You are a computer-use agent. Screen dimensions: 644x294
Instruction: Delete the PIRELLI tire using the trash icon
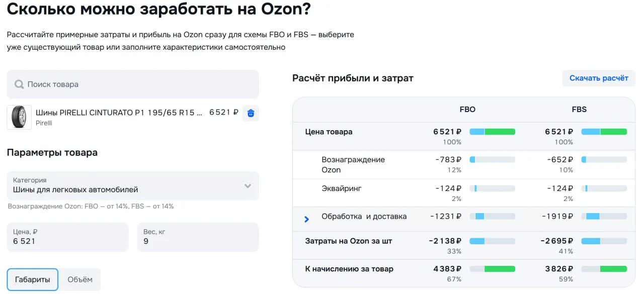click(250, 113)
